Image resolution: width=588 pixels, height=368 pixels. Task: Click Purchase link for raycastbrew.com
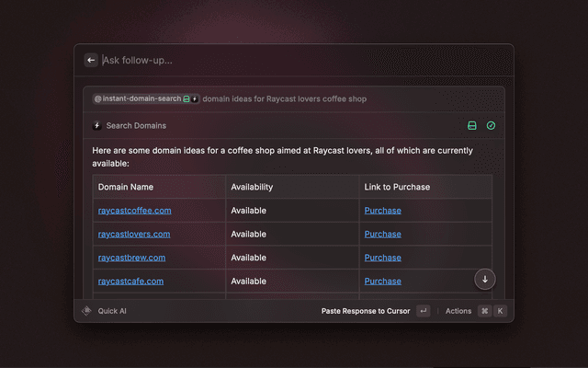[382, 258]
